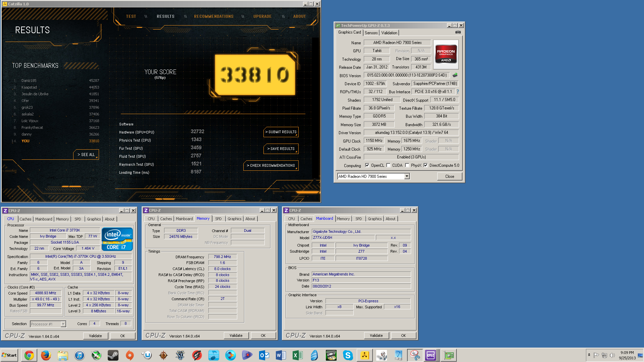Toggle OpenCL checkbox in GPU-Z
The image size is (644, 362).
coord(367,165)
